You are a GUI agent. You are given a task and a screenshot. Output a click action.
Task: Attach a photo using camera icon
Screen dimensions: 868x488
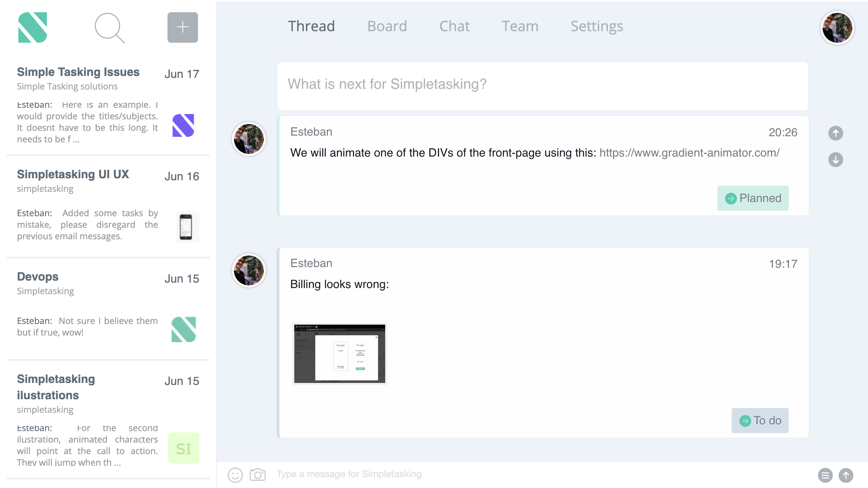(x=258, y=474)
